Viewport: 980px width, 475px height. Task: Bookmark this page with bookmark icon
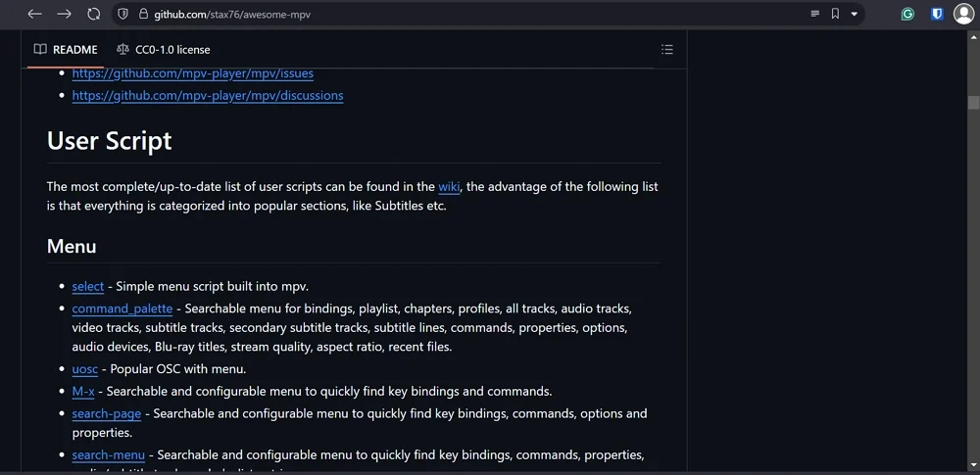[835, 14]
